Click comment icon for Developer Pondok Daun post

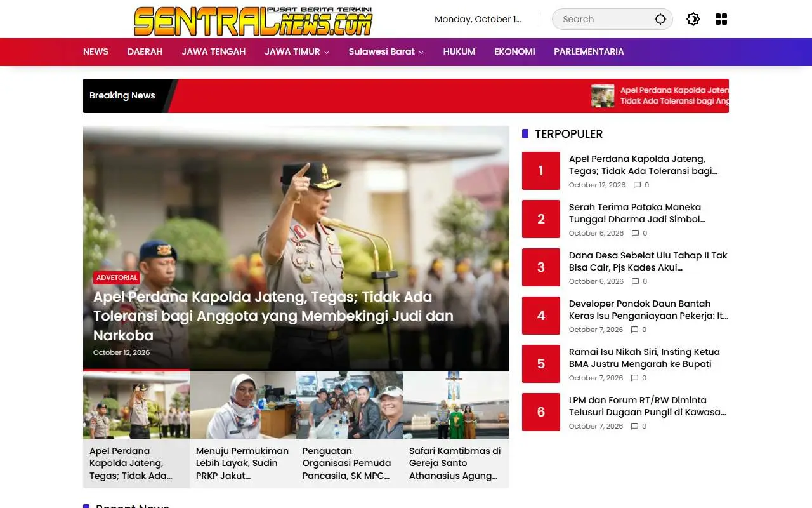pyautogui.click(x=635, y=330)
